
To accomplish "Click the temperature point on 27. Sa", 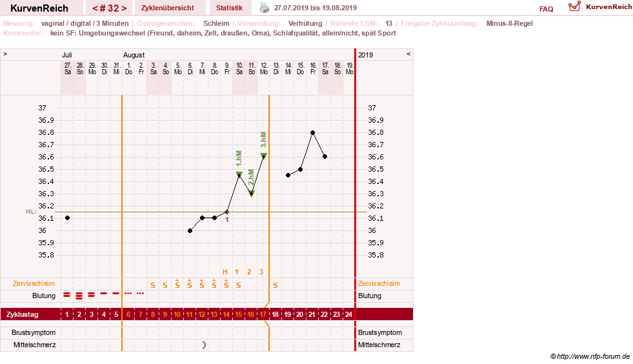I will click(67, 217).
